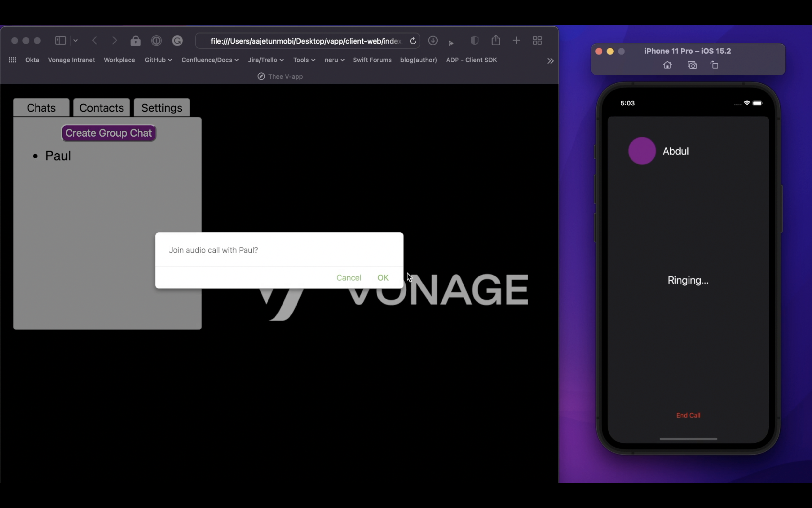Expand the Tools bookmarks folder

click(304, 60)
